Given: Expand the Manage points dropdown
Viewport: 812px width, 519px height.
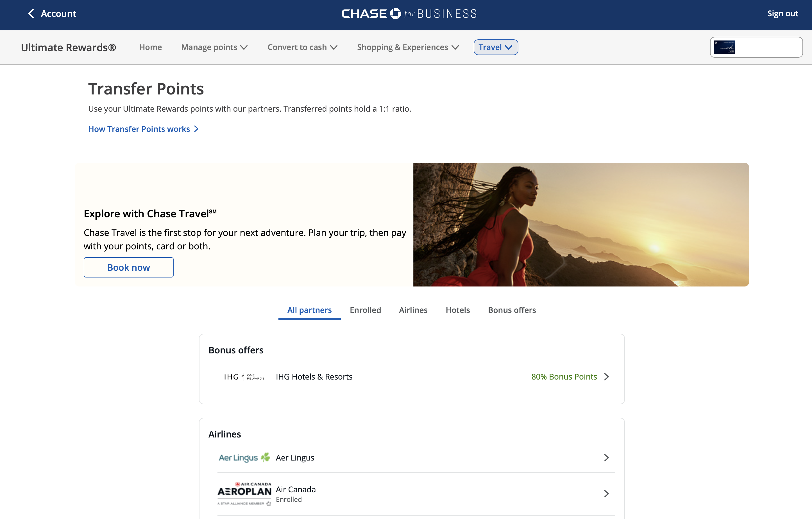Looking at the screenshot, I should tap(214, 47).
